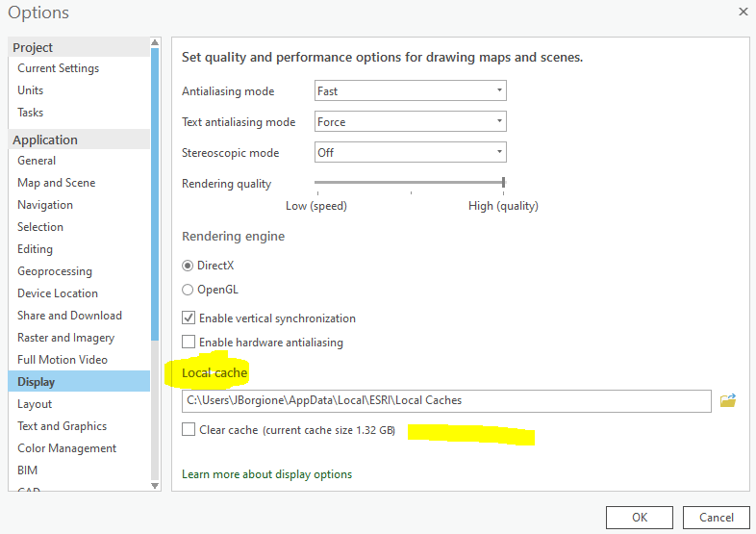Image resolution: width=756 pixels, height=534 pixels.
Task: Switch to the Geoprocessing options page
Action: [x=55, y=271]
